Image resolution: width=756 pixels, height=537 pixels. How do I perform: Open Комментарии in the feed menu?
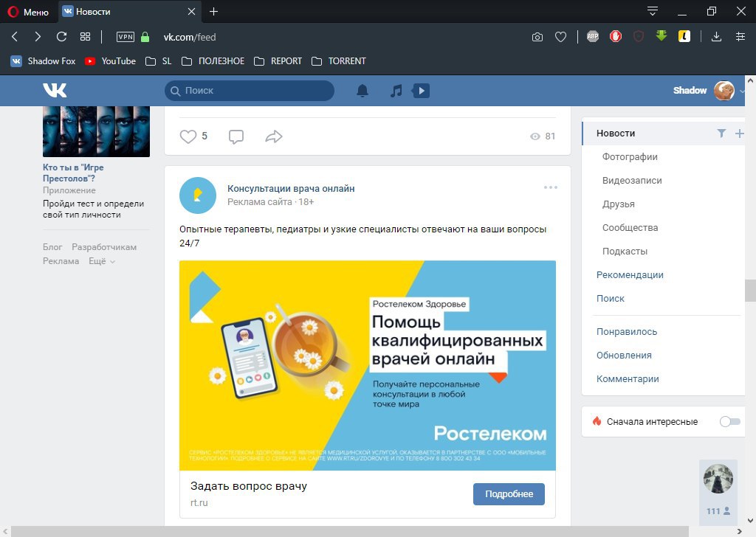tap(628, 379)
